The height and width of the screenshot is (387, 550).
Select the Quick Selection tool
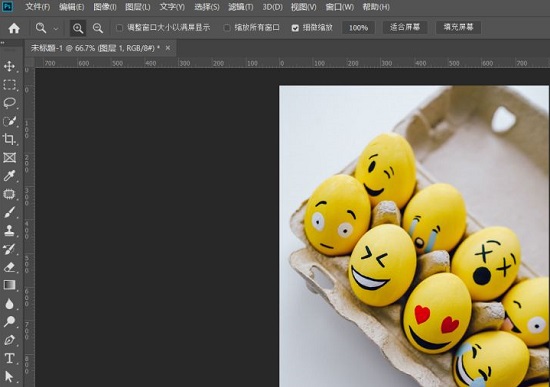pos(9,121)
